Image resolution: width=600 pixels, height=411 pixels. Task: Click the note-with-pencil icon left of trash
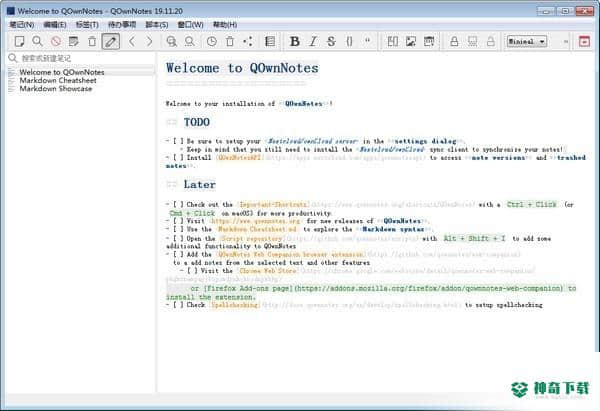tap(73, 41)
